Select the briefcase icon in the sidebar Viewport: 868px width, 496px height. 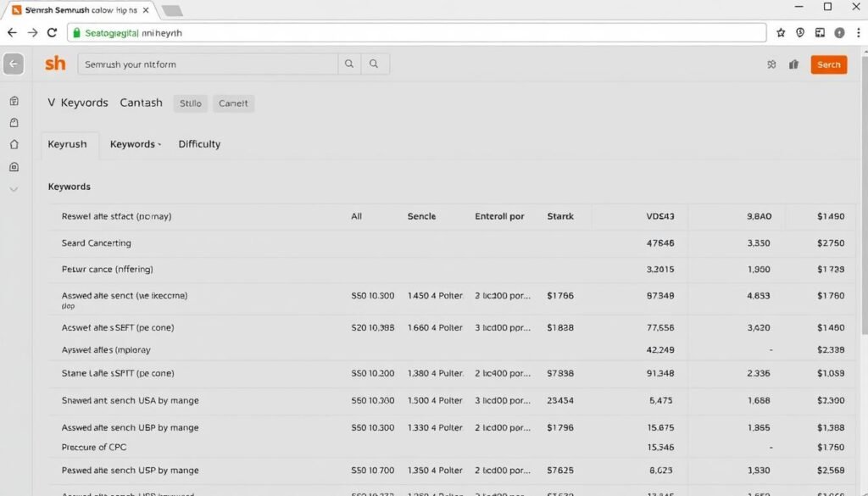14,99
